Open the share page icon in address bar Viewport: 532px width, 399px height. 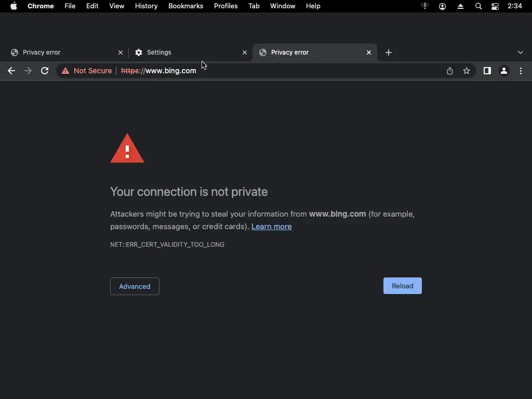450,71
